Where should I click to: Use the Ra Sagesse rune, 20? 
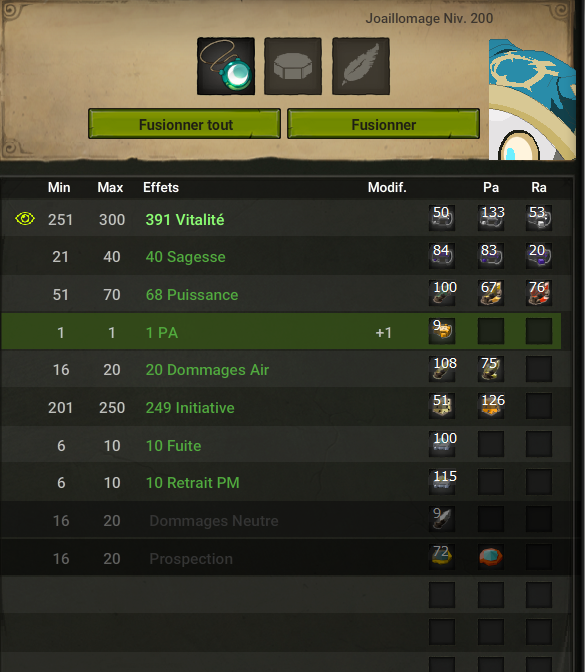[x=539, y=256]
